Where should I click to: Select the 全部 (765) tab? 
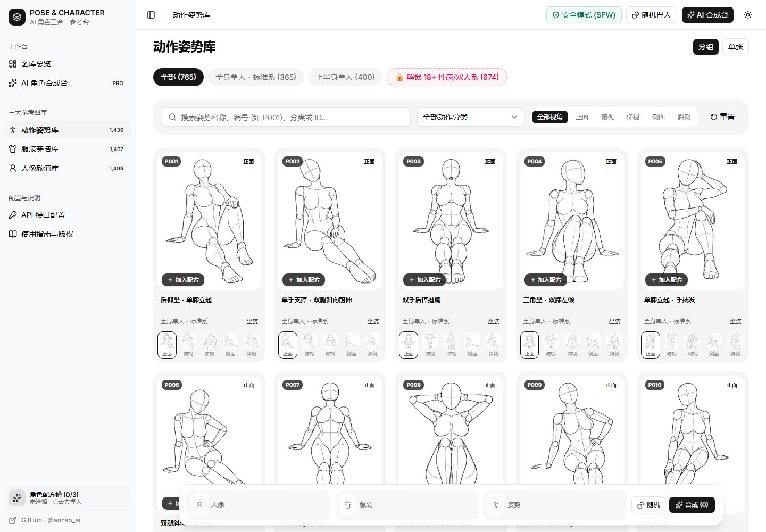179,77
